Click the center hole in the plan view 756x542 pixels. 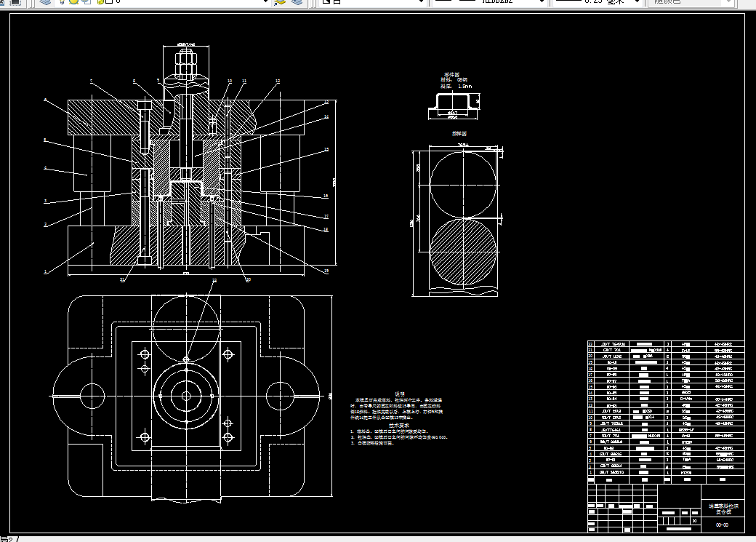(x=186, y=396)
